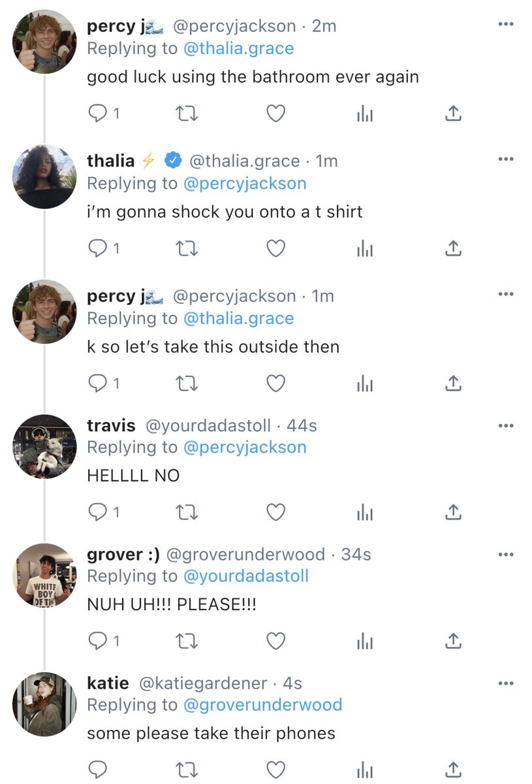The height and width of the screenshot is (784, 532).
Task: Share thalia's shock you tweet
Action: [x=453, y=248]
